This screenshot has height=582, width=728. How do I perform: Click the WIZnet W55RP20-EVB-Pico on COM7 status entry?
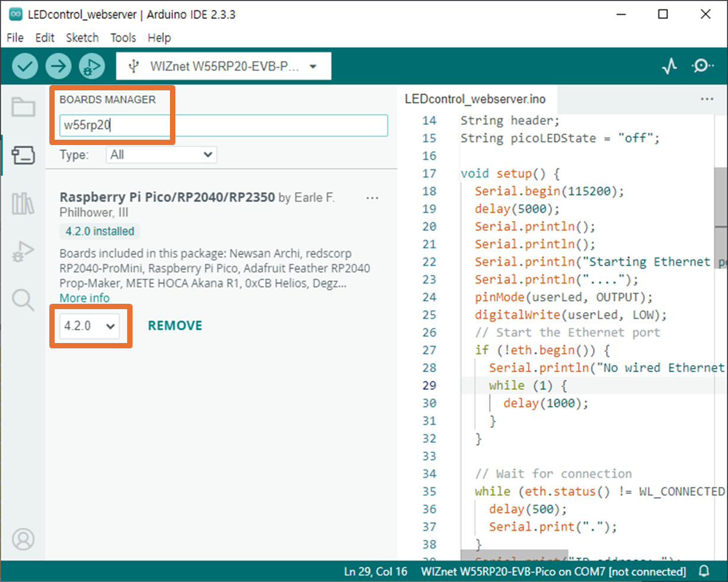[553, 572]
